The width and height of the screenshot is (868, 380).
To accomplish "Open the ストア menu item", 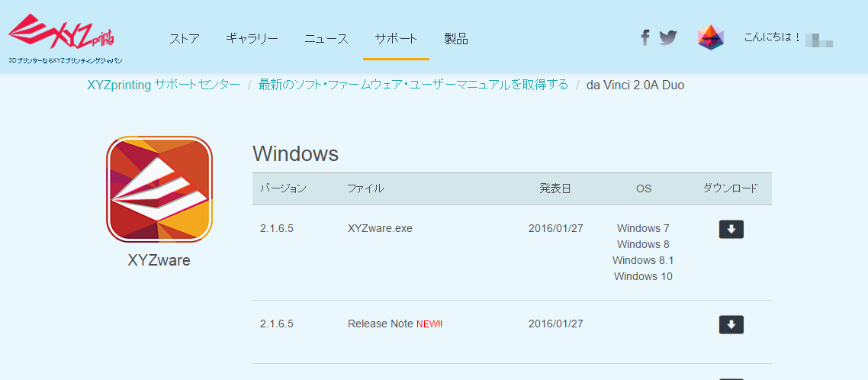I will [x=185, y=39].
